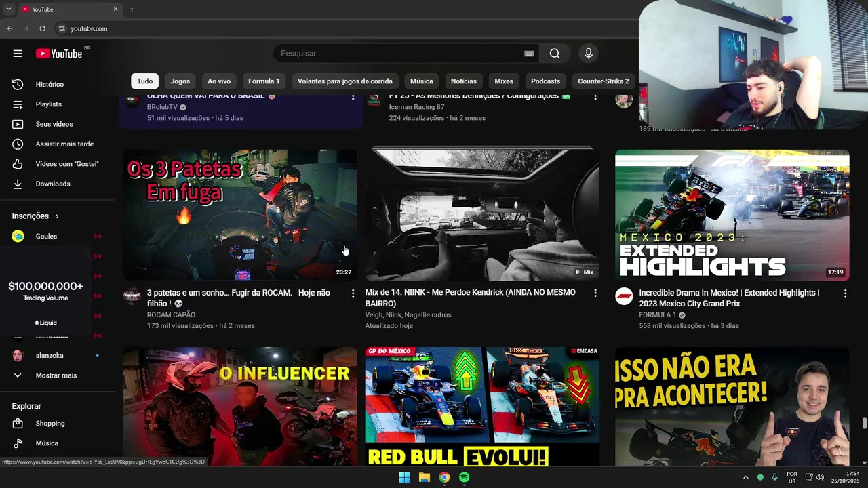
Task: Open the O INFLUENCER video thumbnail
Action: (240, 407)
